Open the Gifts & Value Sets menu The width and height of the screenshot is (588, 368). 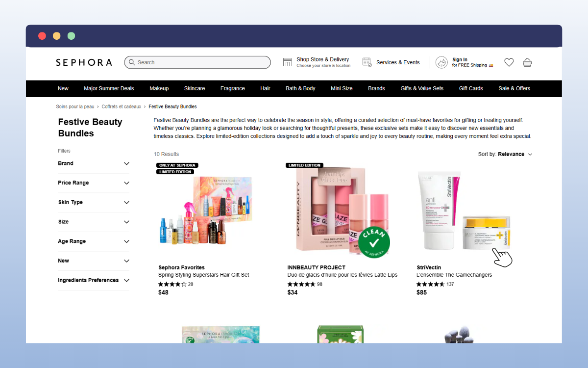click(422, 88)
